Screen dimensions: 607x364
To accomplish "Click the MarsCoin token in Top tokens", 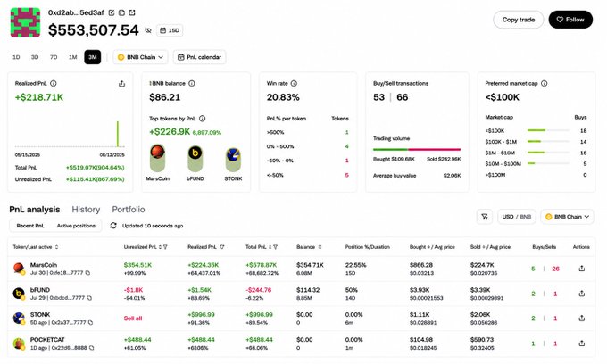I will point(158,162).
